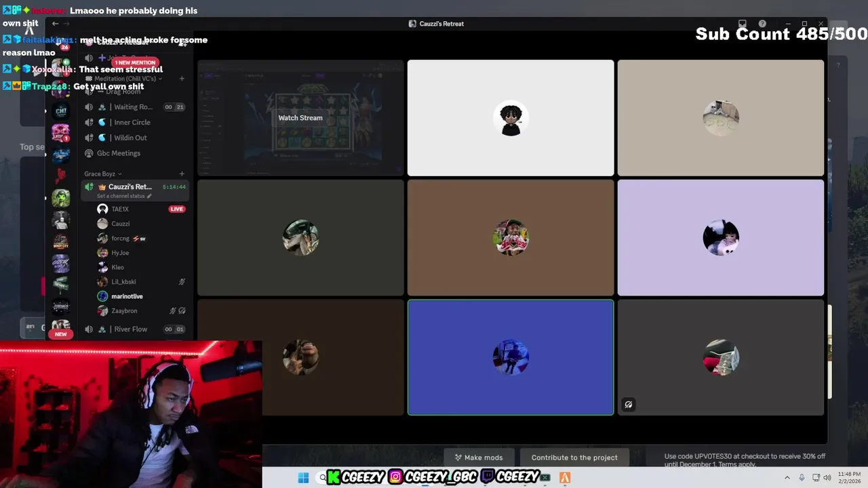Screen dimensions: 868x488
Task: Open the Excel taskbar icon
Action: [x=545, y=478]
